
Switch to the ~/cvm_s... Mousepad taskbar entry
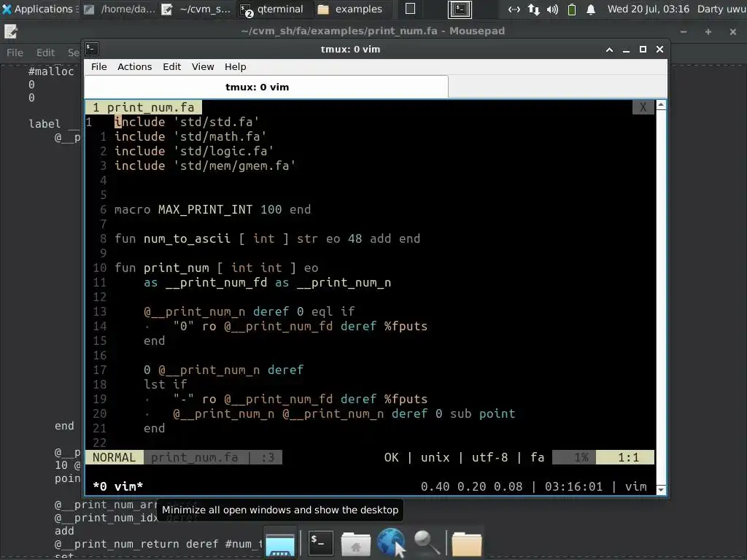[x=197, y=9]
